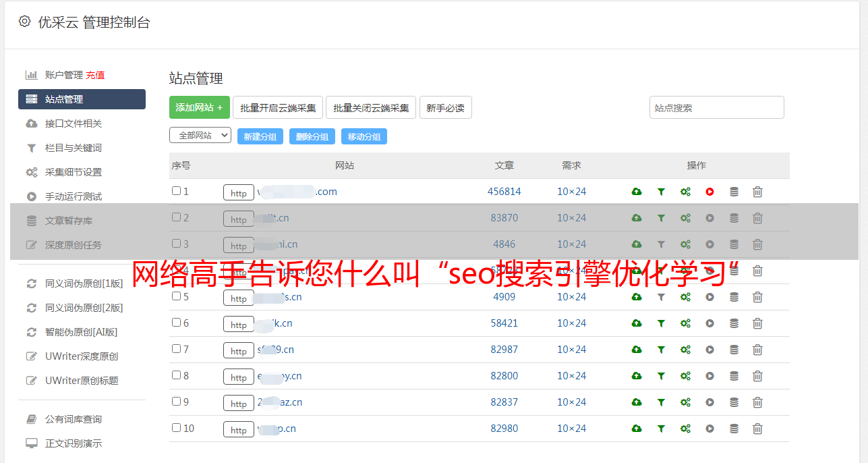Open 正文识别演示 in the sidebar
Screen dimensions: 868x463
(x=74, y=443)
